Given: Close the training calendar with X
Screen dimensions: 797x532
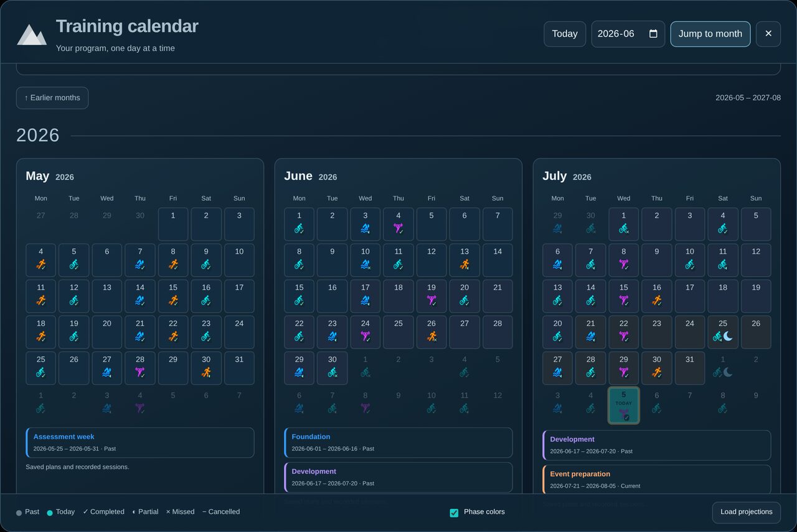Looking at the screenshot, I should click(768, 34).
